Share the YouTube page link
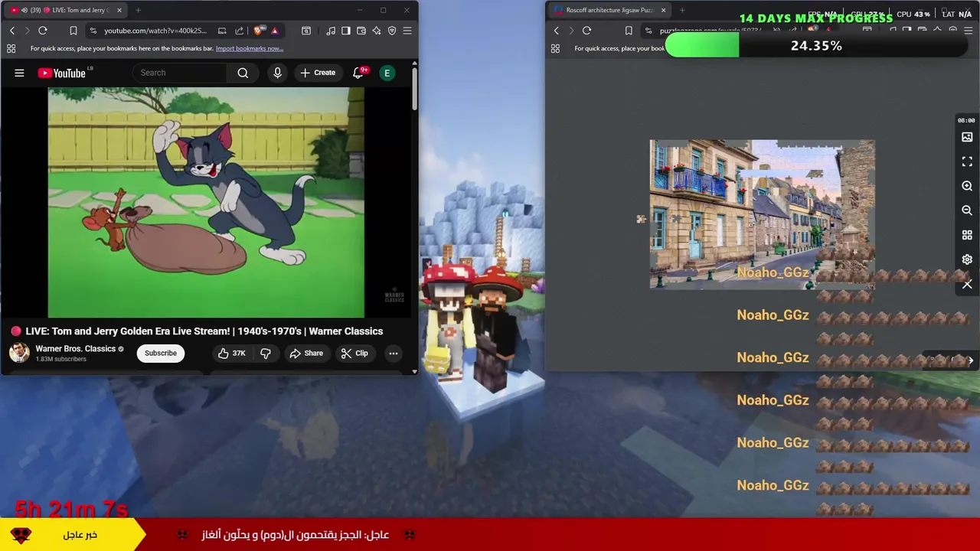The height and width of the screenshot is (551, 980). (239, 31)
